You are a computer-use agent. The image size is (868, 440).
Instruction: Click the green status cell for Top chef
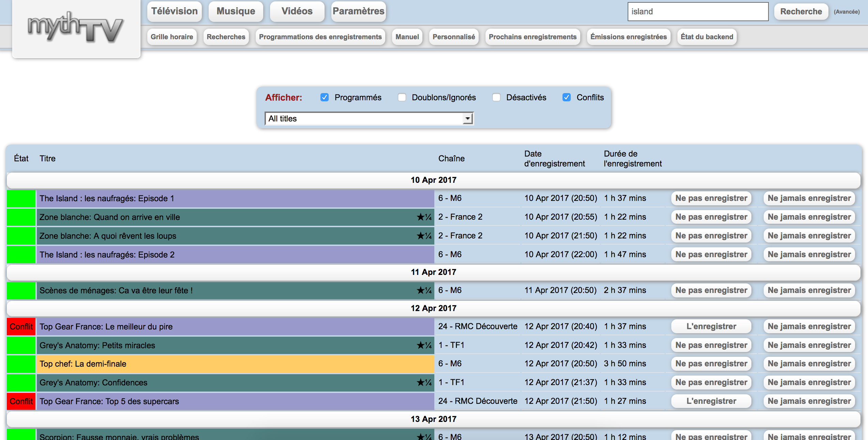21,364
